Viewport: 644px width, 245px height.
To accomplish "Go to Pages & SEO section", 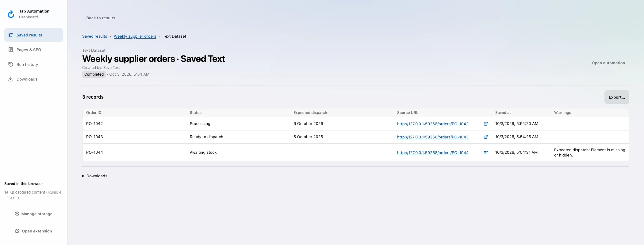I will coord(33,50).
